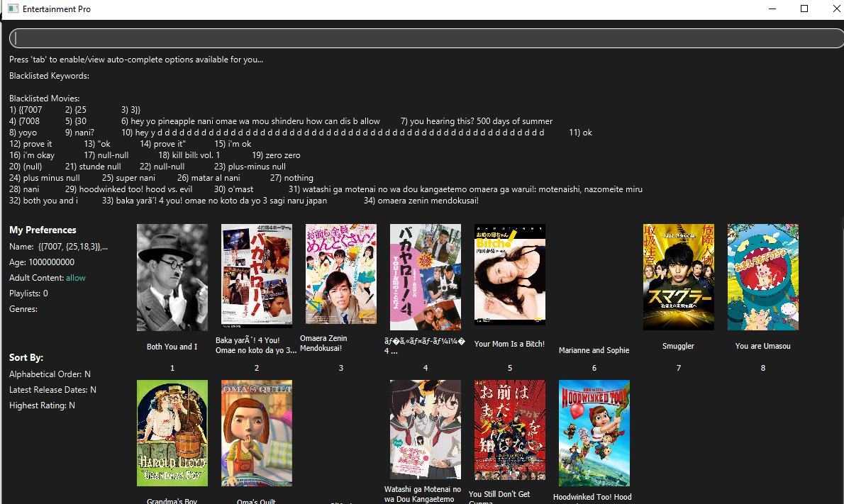Screen dimensions: 844x504
Task: Open the Both You and I poster
Action: tap(172, 277)
